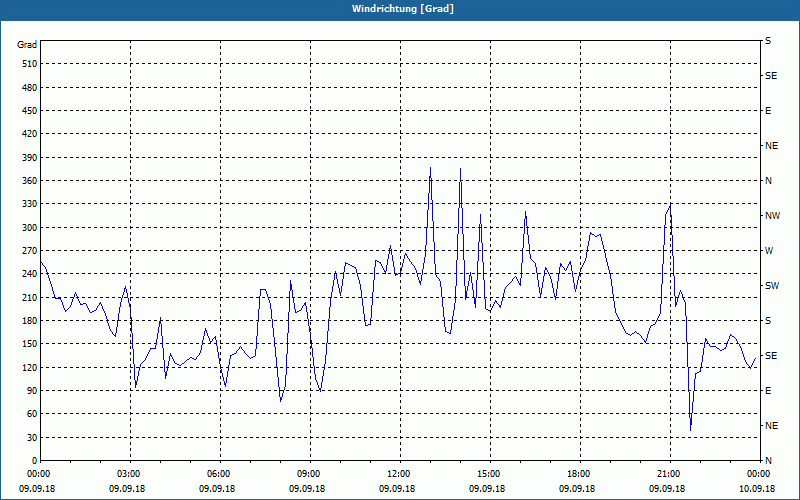Click the 21:00 time label
The width and height of the screenshot is (800, 500).
[670, 473]
